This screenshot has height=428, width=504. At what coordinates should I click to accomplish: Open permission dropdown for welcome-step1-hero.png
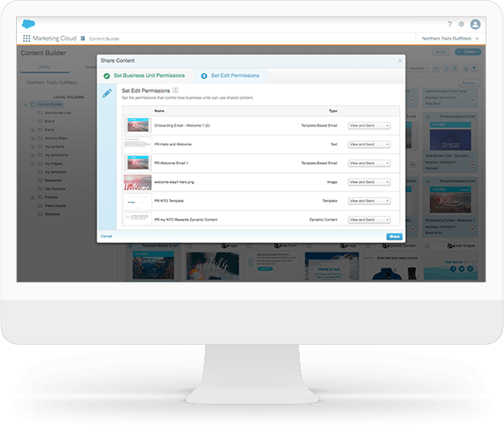[x=369, y=182]
